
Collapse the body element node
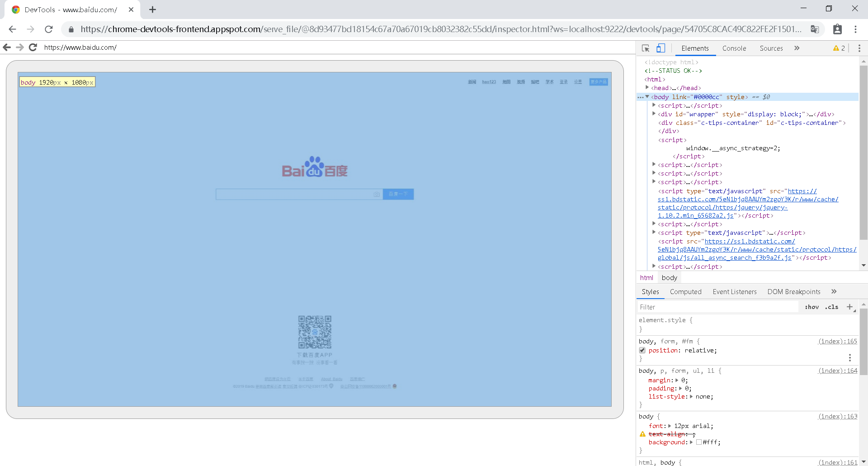click(647, 96)
